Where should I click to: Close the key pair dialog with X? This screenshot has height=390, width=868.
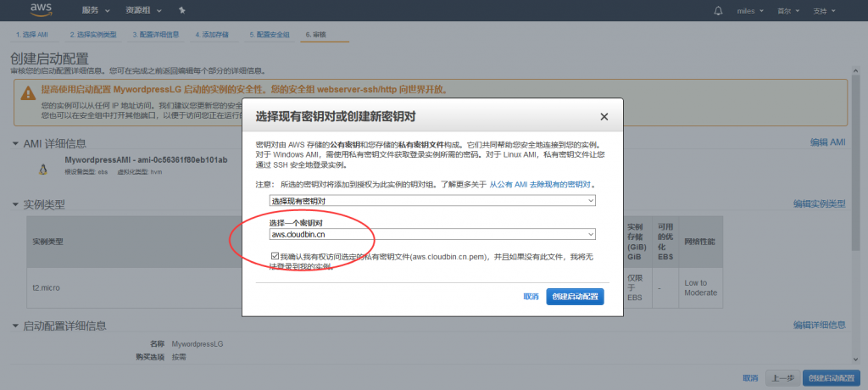pyautogui.click(x=604, y=117)
